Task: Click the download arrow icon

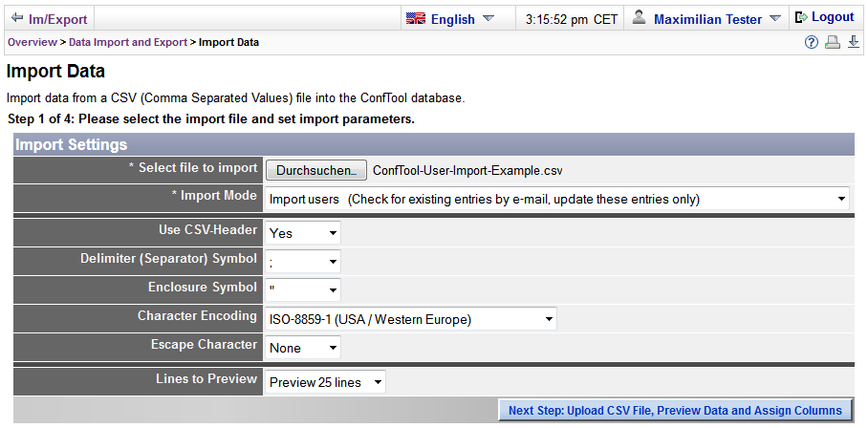Action: pos(854,42)
